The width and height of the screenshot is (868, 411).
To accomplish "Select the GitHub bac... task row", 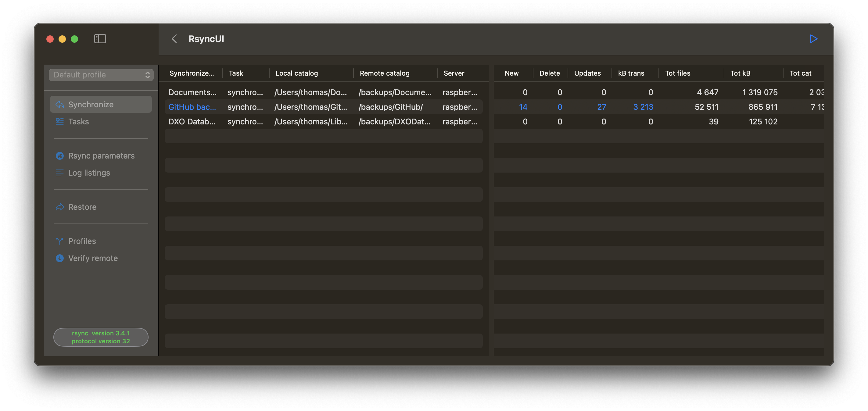I will (x=324, y=107).
